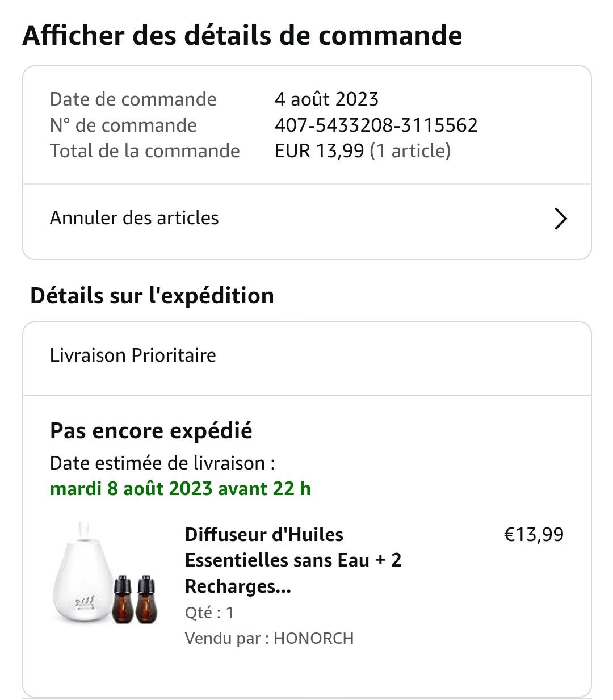
Task: Select the order date 4 août 2023
Action: (326, 99)
